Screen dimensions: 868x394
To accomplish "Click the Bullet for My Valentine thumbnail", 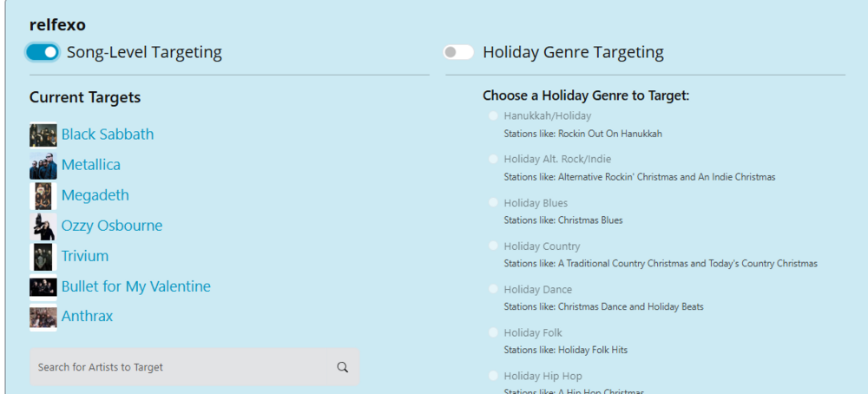I will (x=43, y=287).
